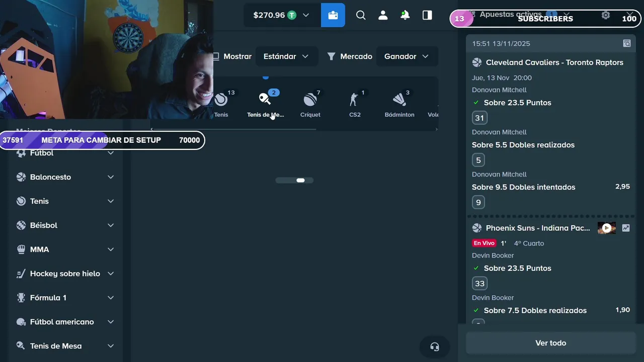Open the blue wallet briefcase button
The image size is (644, 362).
pos(333,15)
